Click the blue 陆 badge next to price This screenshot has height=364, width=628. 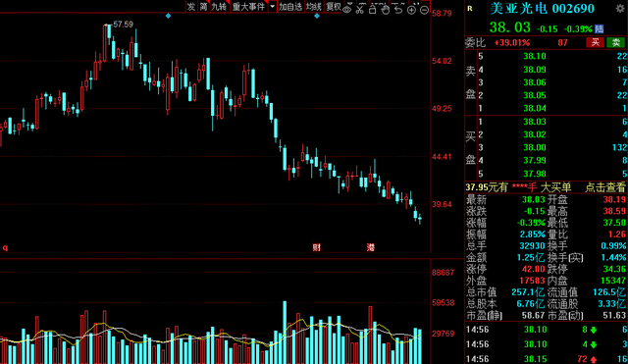click(600, 28)
